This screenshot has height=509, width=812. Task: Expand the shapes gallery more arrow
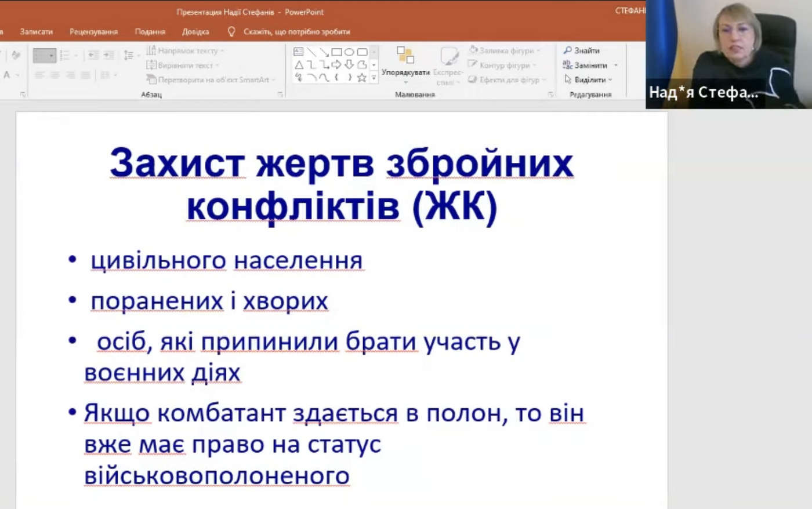coord(374,78)
